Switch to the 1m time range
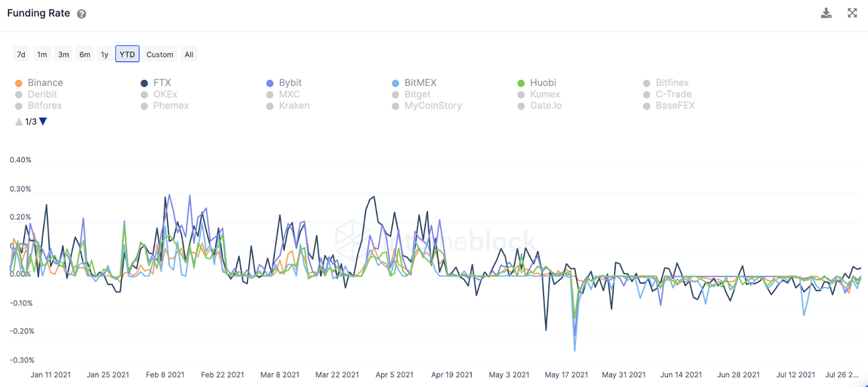The image size is (868, 387). 42,54
